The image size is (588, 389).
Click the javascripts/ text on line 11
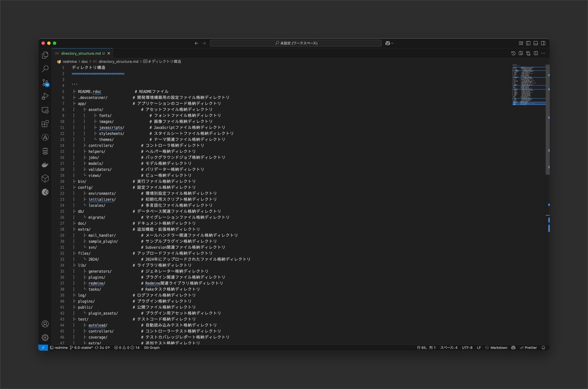click(x=112, y=127)
